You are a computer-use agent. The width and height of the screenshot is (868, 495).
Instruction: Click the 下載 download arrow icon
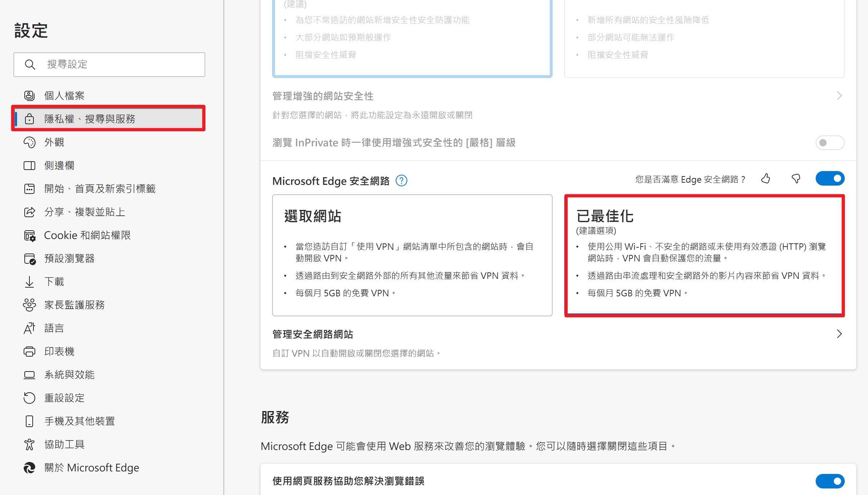point(29,282)
